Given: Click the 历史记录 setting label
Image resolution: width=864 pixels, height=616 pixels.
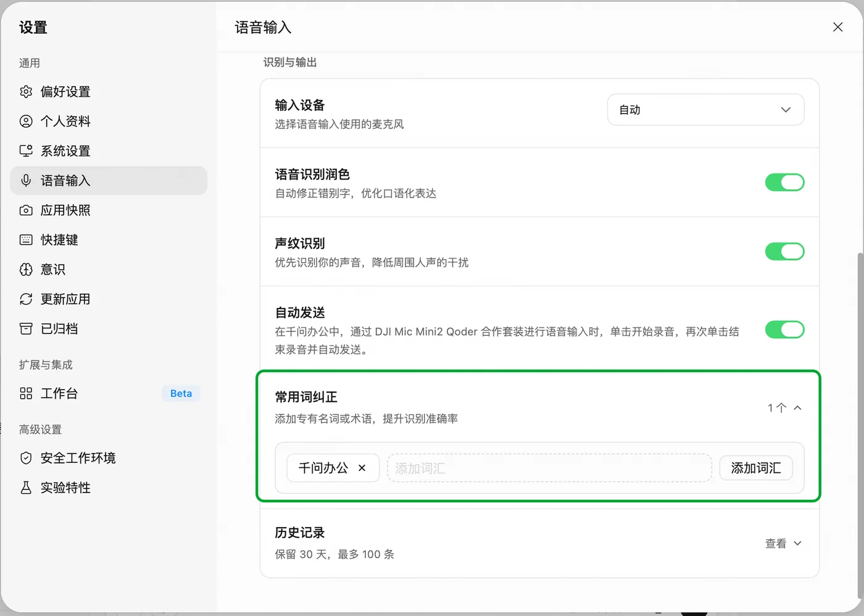Looking at the screenshot, I should tap(300, 533).
